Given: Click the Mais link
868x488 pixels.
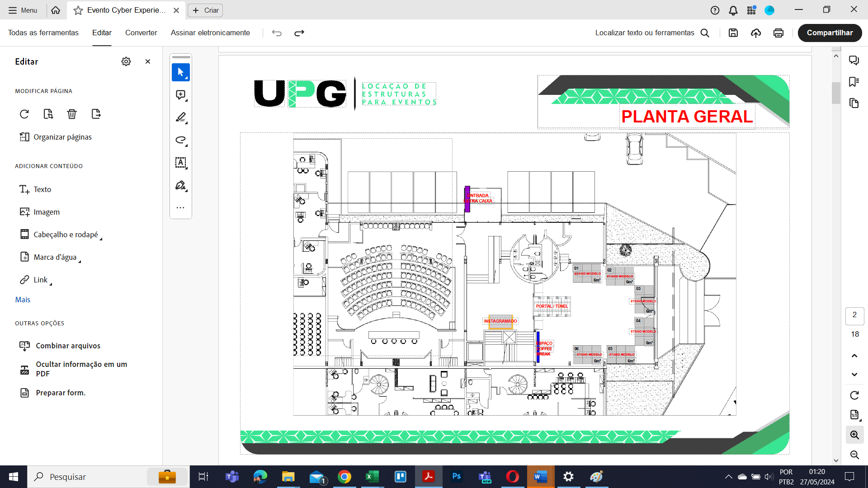Looking at the screenshot, I should (23, 300).
